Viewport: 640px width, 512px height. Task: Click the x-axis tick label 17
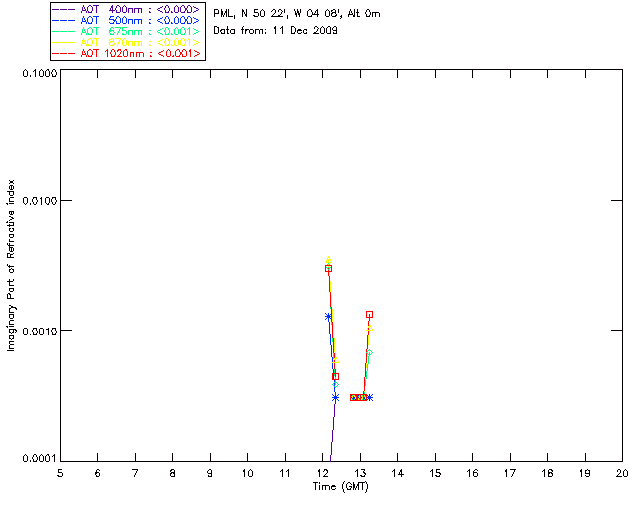pyautogui.click(x=510, y=473)
